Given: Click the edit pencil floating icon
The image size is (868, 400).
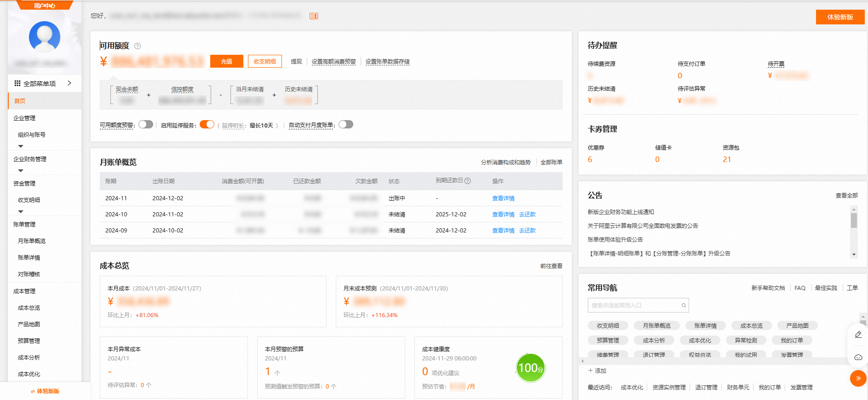Looking at the screenshot, I should click(x=858, y=335).
